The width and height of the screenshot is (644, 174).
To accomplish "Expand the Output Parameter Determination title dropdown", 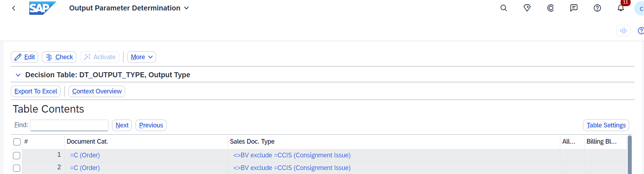I will [186, 8].
